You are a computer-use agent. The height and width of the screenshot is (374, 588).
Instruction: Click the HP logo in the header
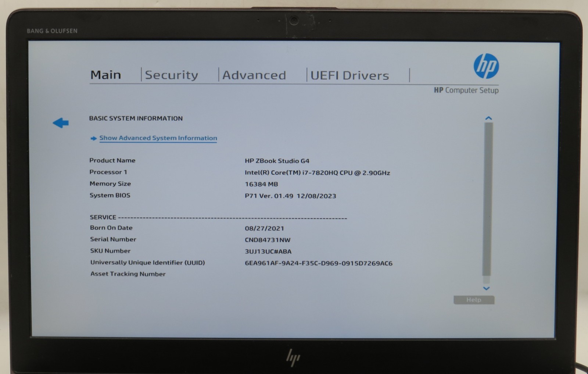click(486, 66)
